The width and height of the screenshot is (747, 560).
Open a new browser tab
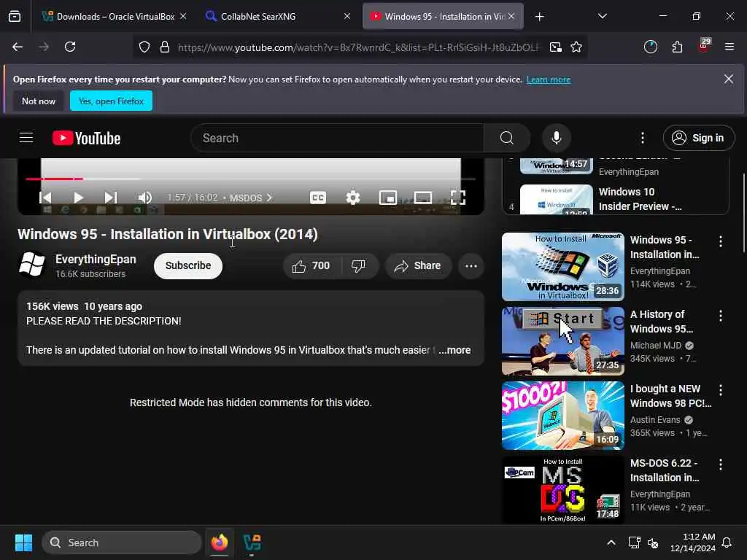539,17
